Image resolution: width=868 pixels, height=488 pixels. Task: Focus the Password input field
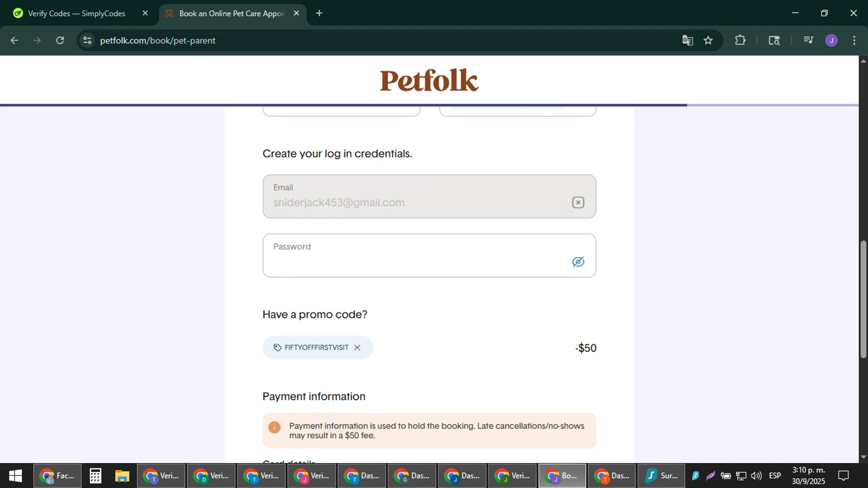point(429,255)
